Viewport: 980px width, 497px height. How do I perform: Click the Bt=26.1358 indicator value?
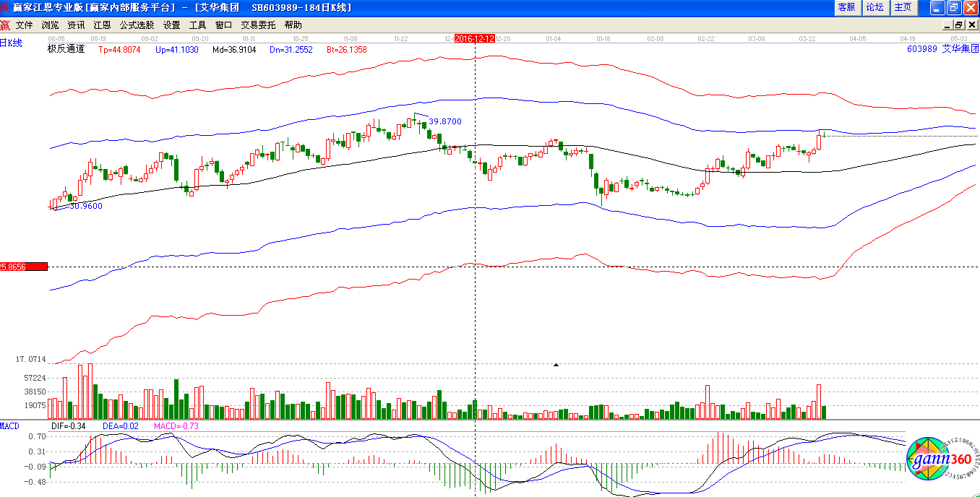346,50
